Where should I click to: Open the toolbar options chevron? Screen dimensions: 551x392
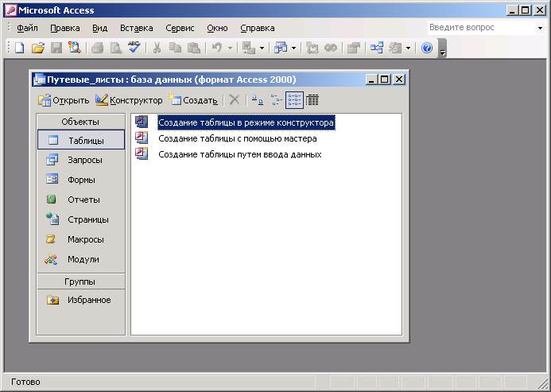click(x=442, y=49)
